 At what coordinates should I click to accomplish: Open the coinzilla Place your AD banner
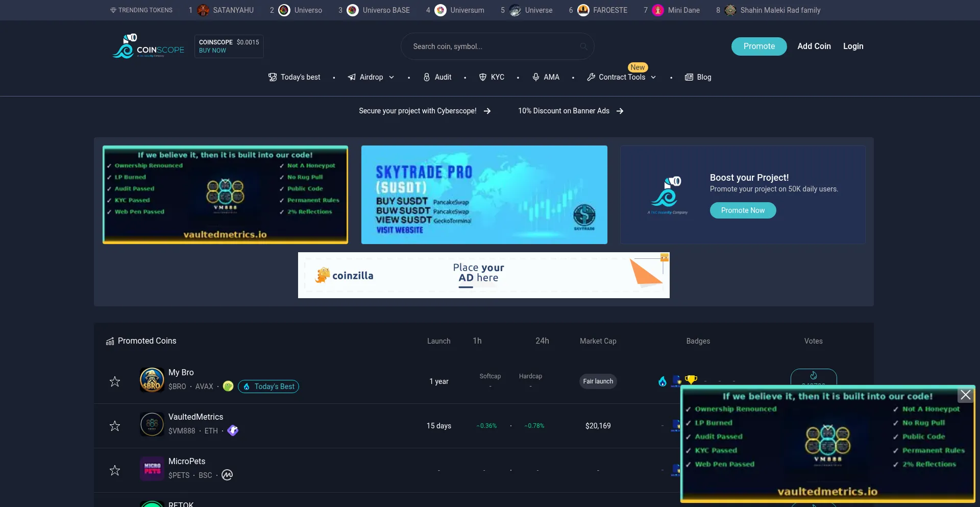(484, 275)
